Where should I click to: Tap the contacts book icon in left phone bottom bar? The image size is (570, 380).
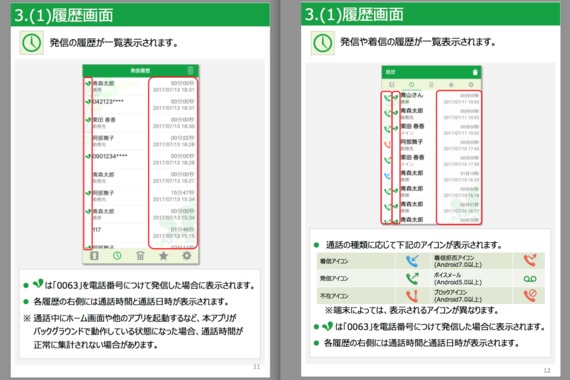pyautogui.click(x=94, y=256)
